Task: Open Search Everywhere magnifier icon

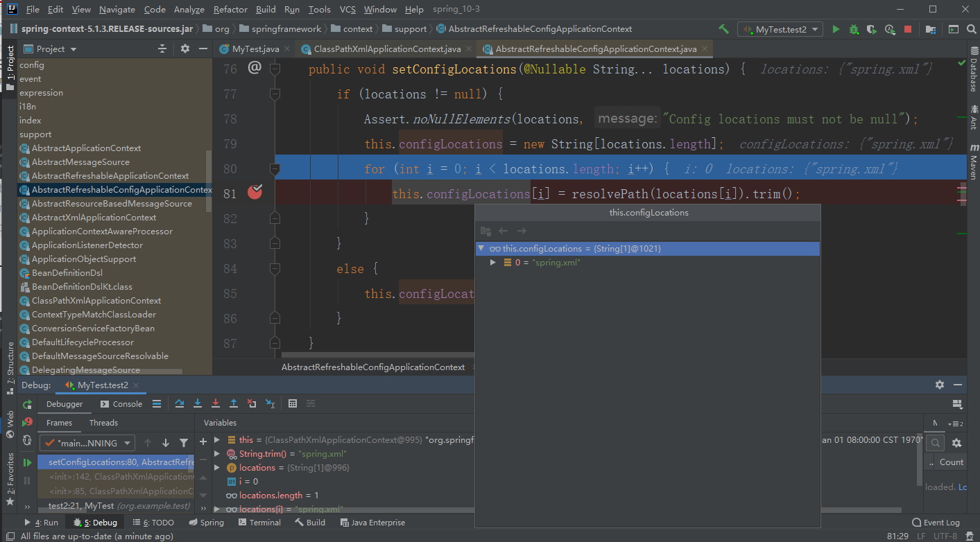Action: (x=971, y=29)
